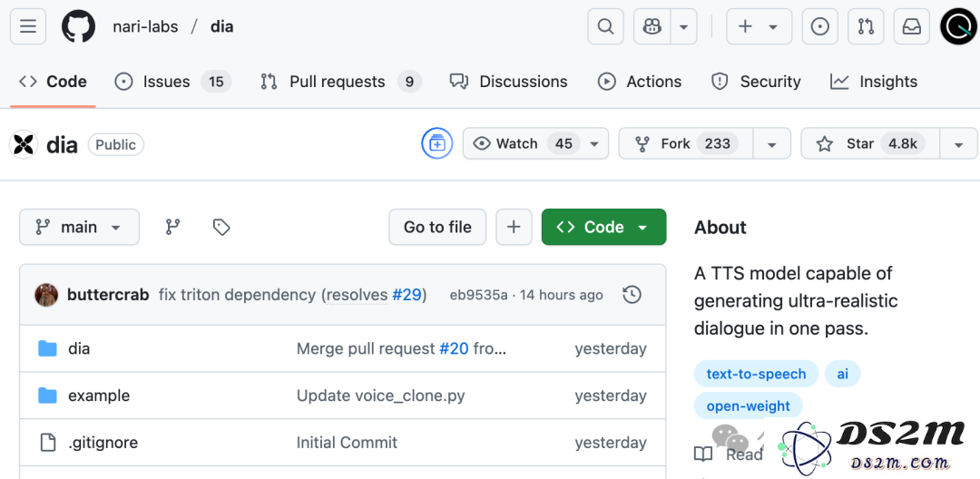Open the main branch selector

click(79, 227)
